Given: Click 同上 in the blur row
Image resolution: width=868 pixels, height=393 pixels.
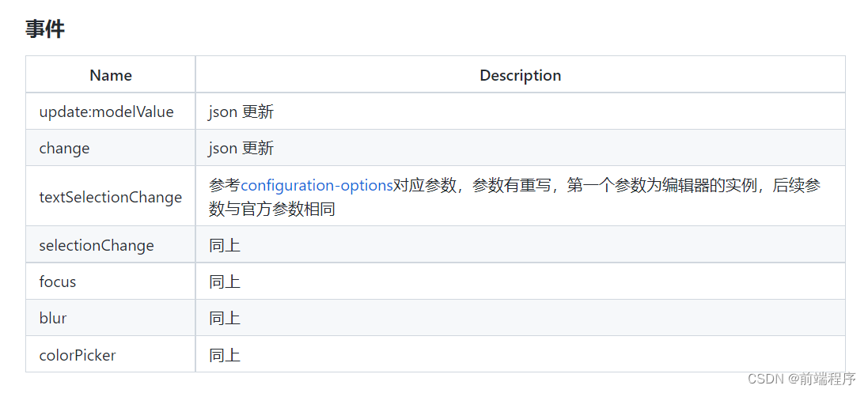Looking at the screenshot, I should [x=225, y=318].
